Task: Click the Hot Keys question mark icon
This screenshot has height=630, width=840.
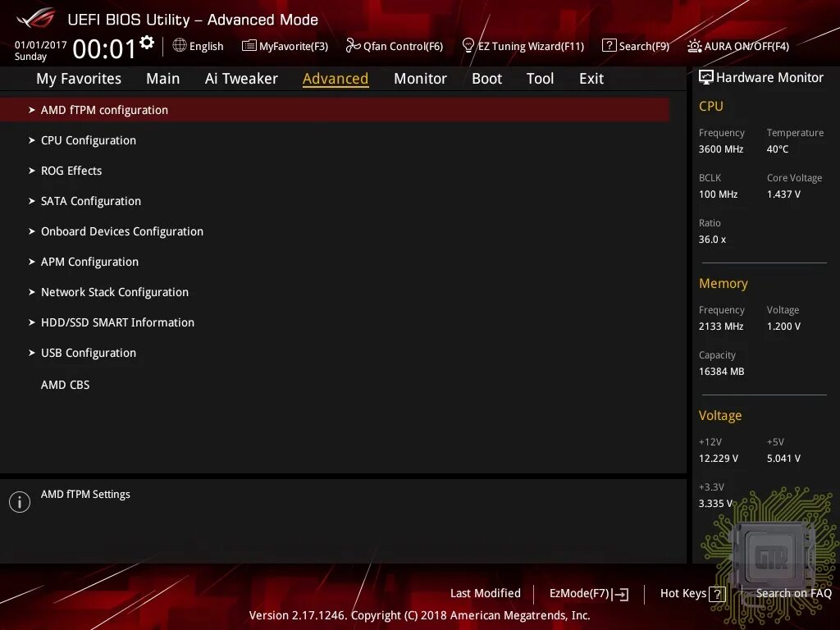Action: (x=717, y=594)
